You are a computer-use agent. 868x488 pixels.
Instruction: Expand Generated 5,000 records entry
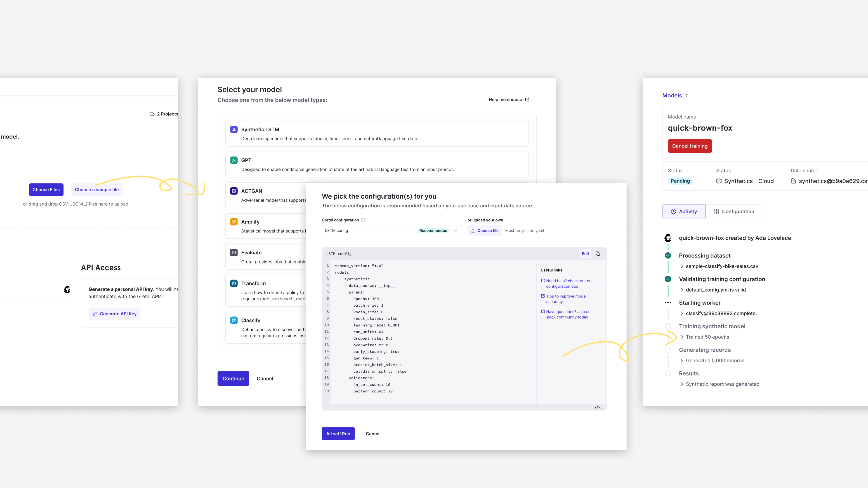point(682,361)
